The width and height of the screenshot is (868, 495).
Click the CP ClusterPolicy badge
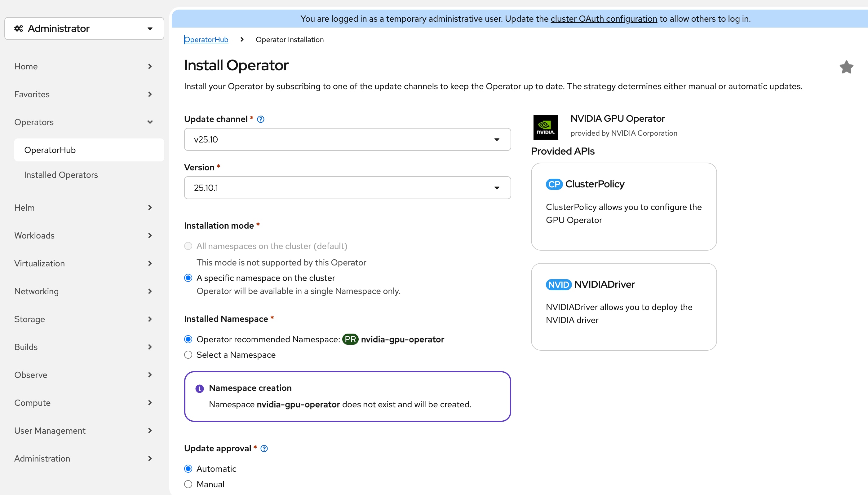554,184
